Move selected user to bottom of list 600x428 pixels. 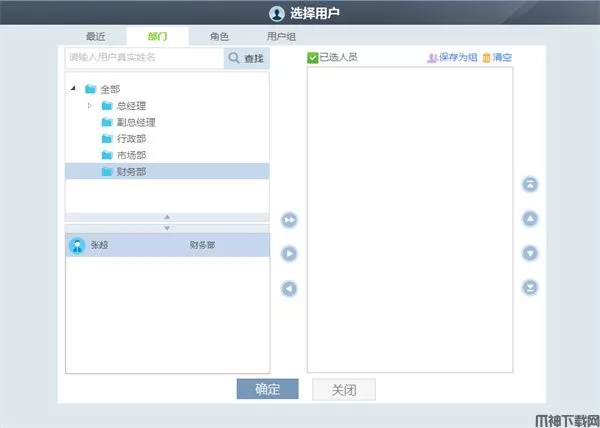(530, 288)
